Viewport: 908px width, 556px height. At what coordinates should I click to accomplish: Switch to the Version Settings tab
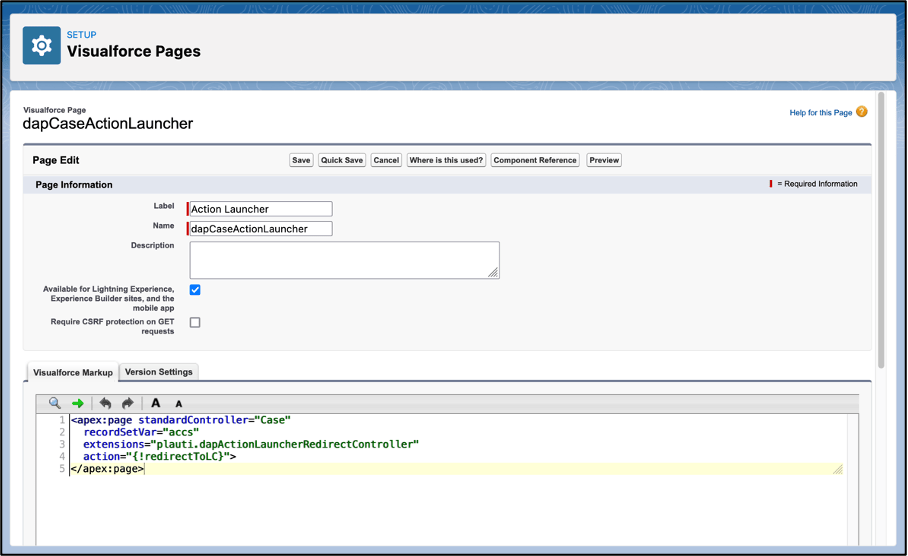[159, 372]
